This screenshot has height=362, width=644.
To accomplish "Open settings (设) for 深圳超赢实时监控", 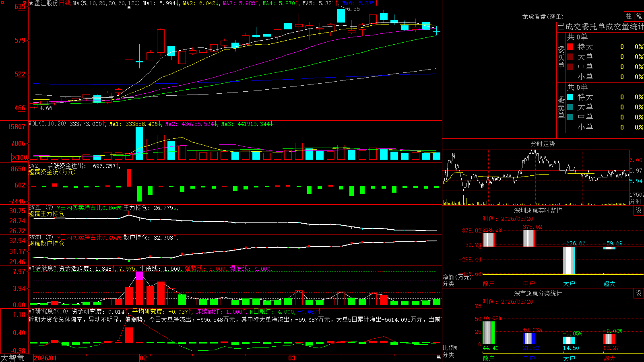I will 639,210.
